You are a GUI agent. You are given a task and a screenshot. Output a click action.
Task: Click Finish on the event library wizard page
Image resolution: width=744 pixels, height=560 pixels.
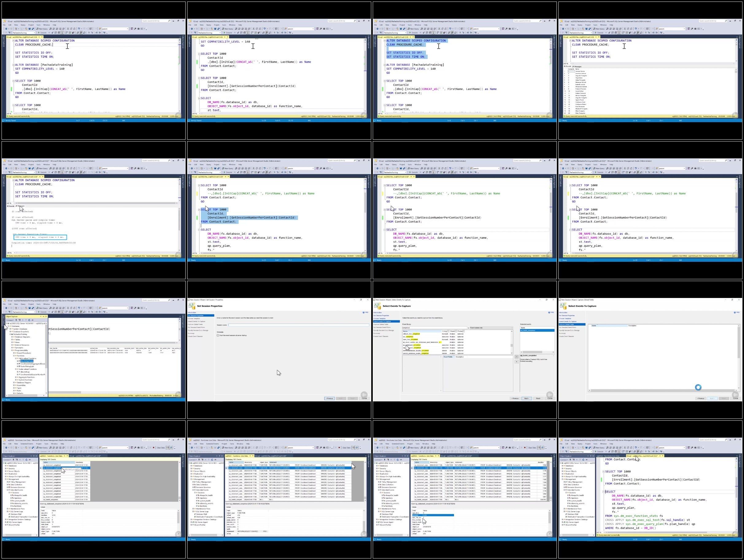538,399
